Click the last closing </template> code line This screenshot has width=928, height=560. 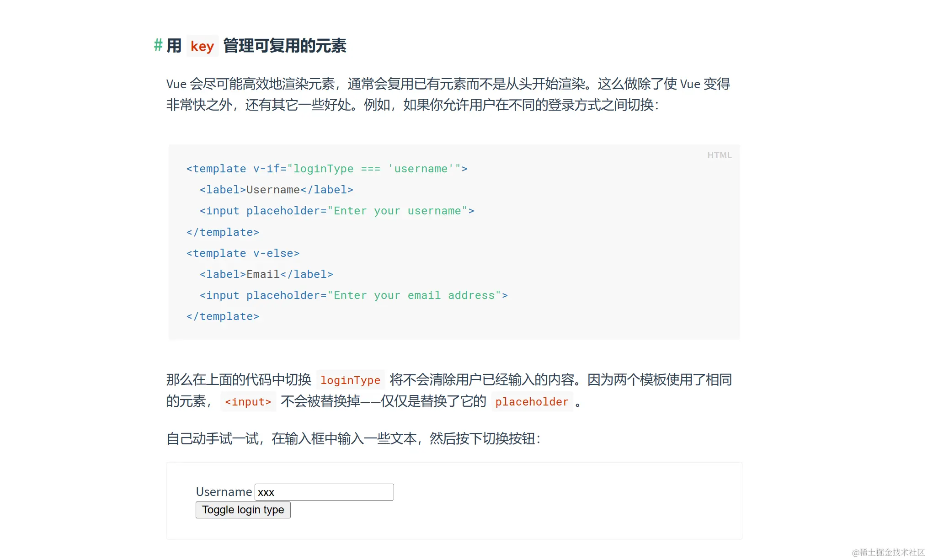(x=223, y=316)
